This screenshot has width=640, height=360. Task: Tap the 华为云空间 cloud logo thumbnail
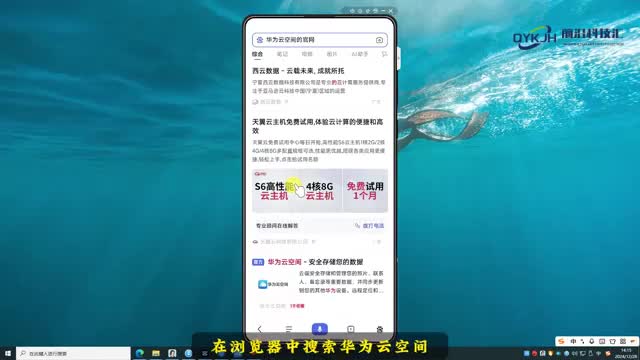coord(273,284)
